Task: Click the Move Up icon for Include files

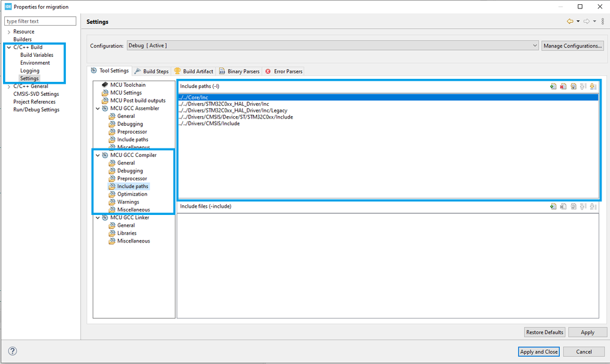Action: [583, 206]
